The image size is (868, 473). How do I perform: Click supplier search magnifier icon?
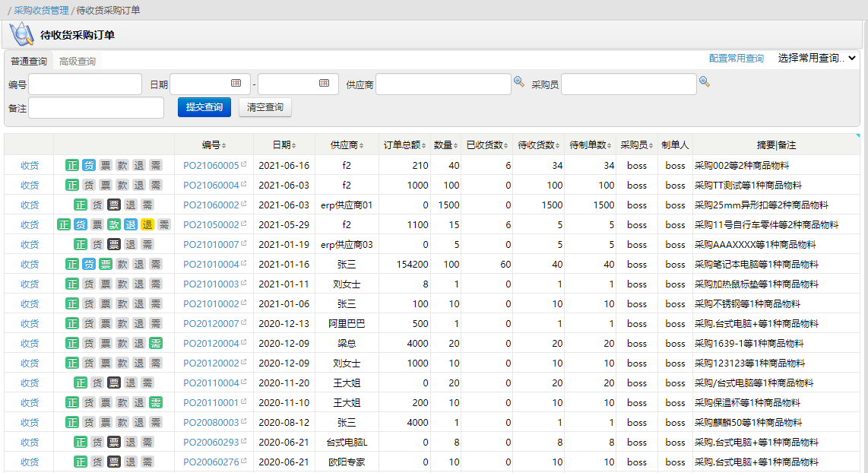pyautogui.click(x=518, y=81)
